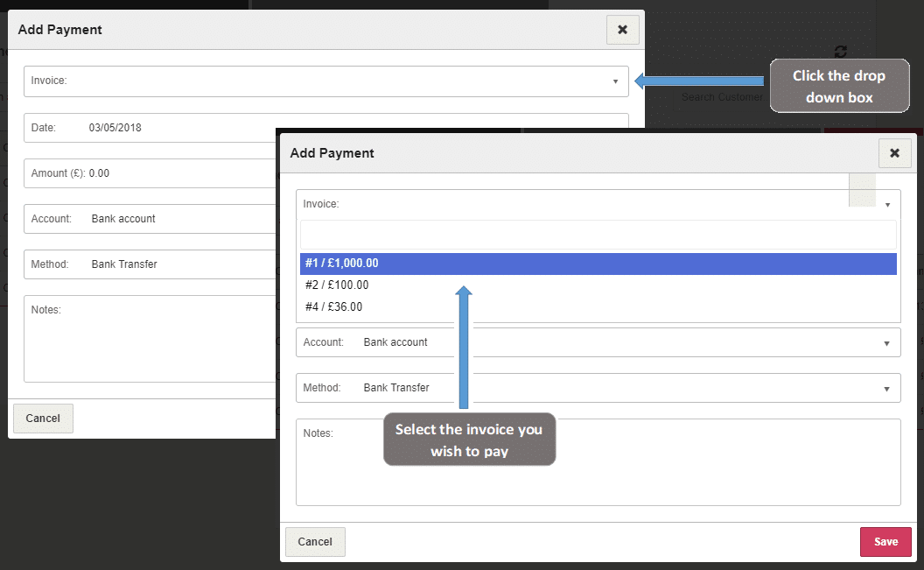Select invoice #1 / £1,000.00 option
Viewport: 924px width, 570px height.
(x=598, y=264)
